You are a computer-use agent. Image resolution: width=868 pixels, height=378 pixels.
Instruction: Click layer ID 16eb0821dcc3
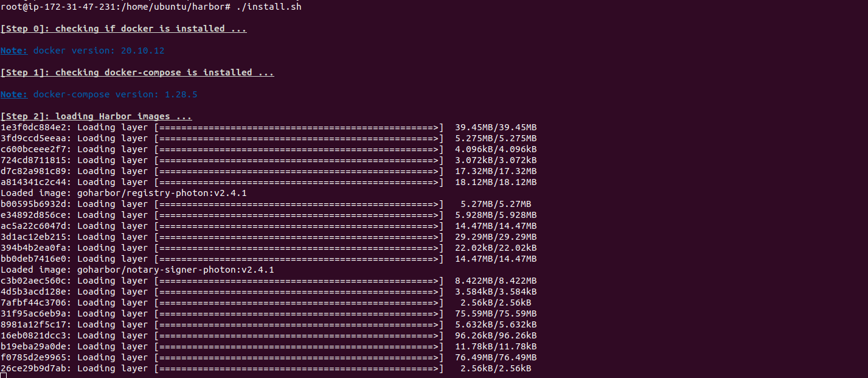(x=33, y=335)
